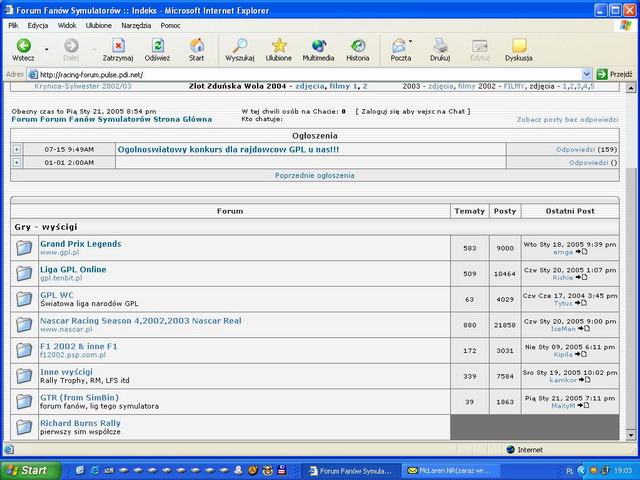The height and width of the screenshot is (480, 640).
Task: Open Odpowiedzi (159) replies link
Action: [x=575, y=149]
